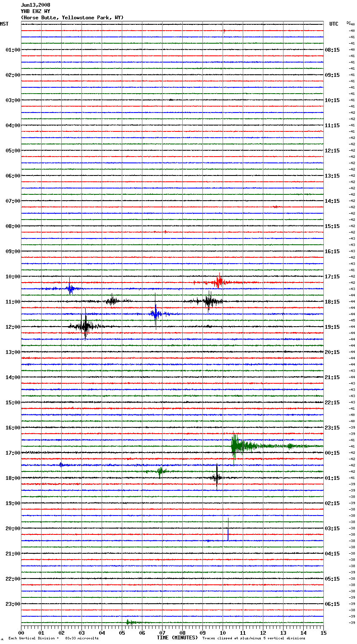
Task: Click "Each Vertical Division = 83.33 microvolts" note
Action: 53,639
